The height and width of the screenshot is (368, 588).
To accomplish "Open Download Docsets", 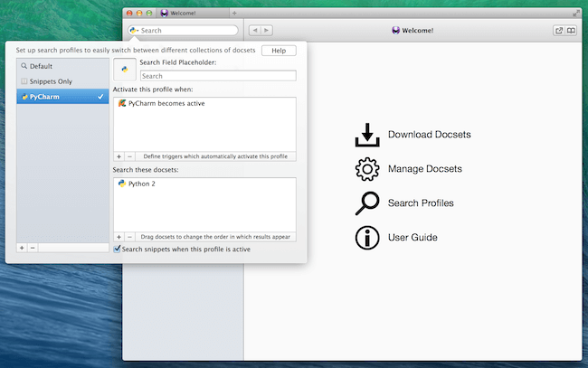I will click(429, 135).
